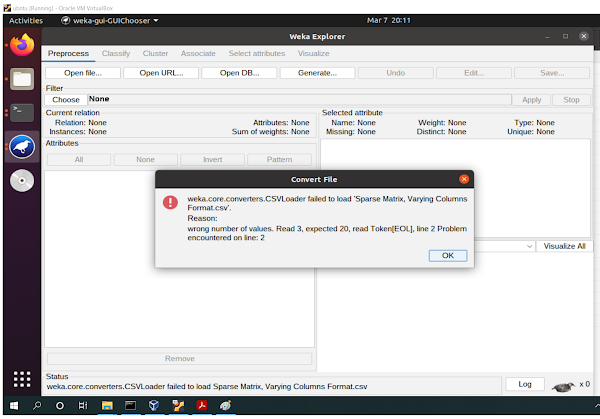The image size is (600, 419).
Task: Open the Paint icon on taskbar
Action: point(225,406)
